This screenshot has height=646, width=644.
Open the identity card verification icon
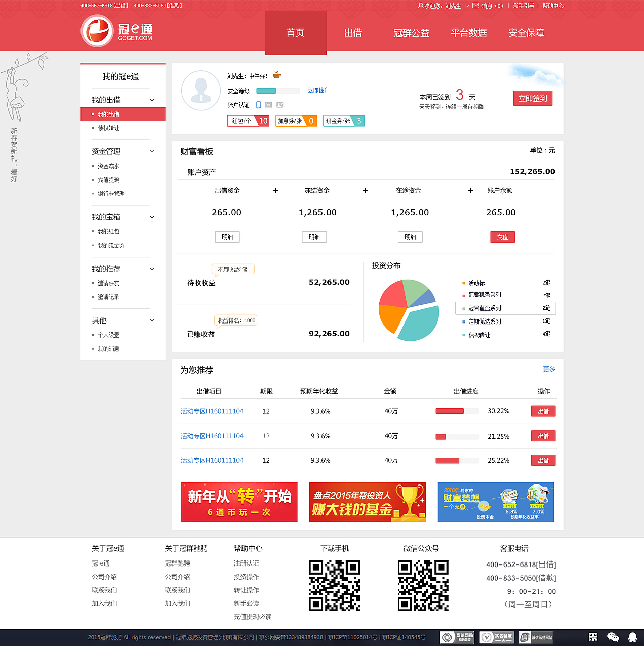click(x=280, y=105)
